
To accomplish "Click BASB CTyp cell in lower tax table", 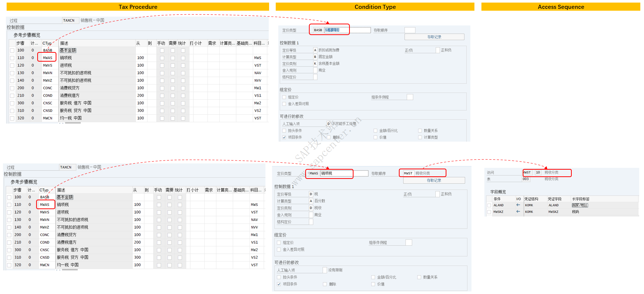I will [45, 197].
